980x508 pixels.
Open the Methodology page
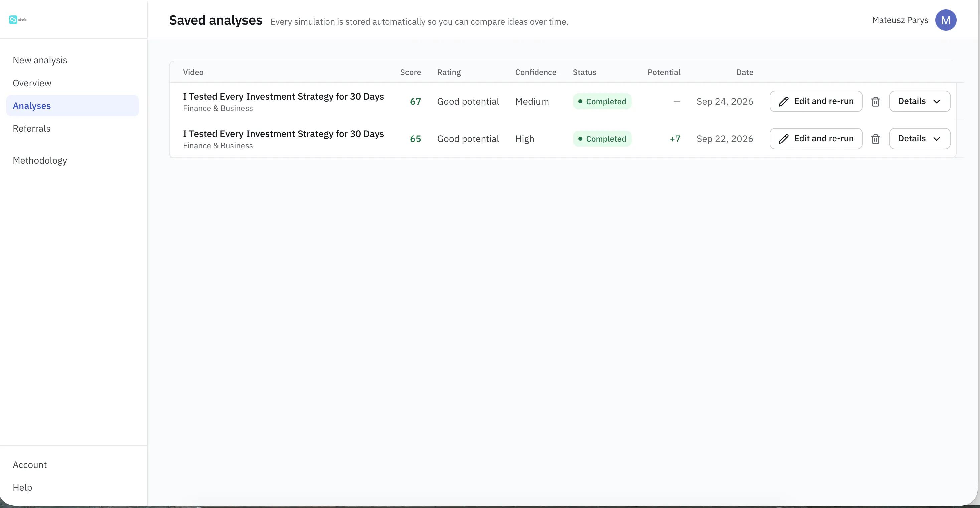point(40,160)
